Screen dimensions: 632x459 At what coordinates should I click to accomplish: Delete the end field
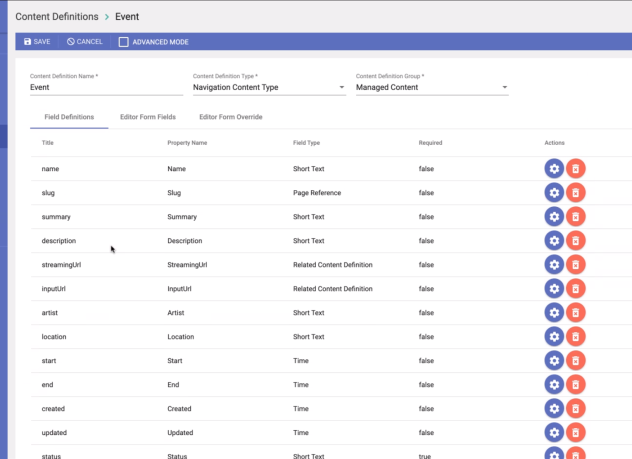(576, 384)
